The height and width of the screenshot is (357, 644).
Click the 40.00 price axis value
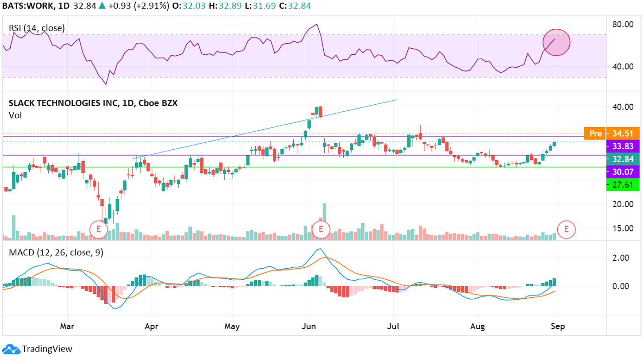coord(623,106)
